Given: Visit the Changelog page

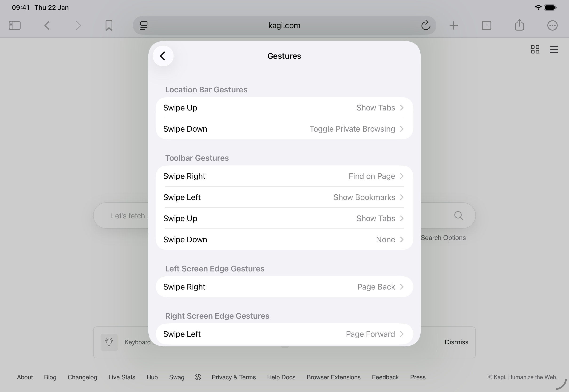Looking at the screenshot, I should (x=82, y=377).
